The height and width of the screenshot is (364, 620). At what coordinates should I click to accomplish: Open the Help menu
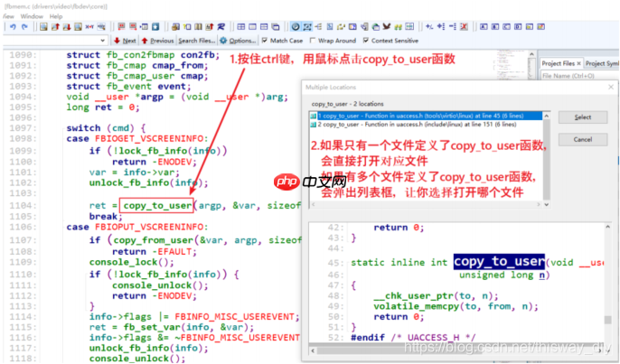tap(56, 16)
